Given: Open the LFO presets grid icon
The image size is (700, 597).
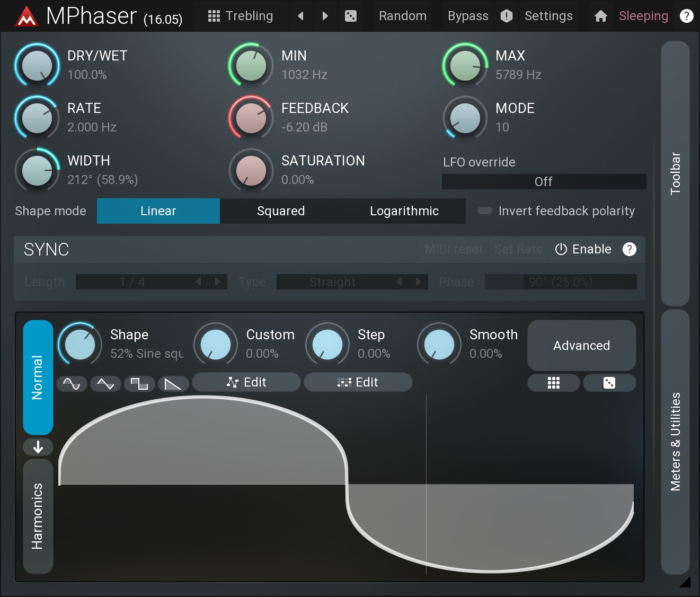Looking at the screenshot, I should coord(553,383).
